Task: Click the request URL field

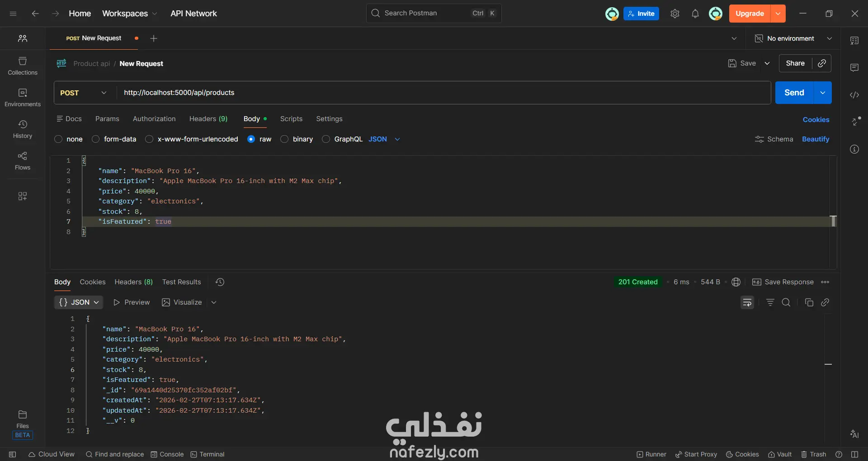Action: (444, 93)
